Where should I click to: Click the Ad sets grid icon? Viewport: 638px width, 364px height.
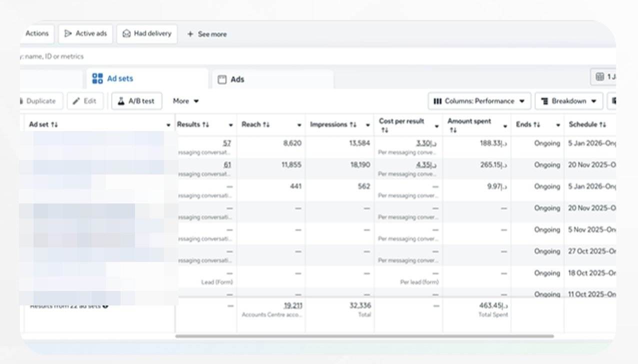[97, 78]
